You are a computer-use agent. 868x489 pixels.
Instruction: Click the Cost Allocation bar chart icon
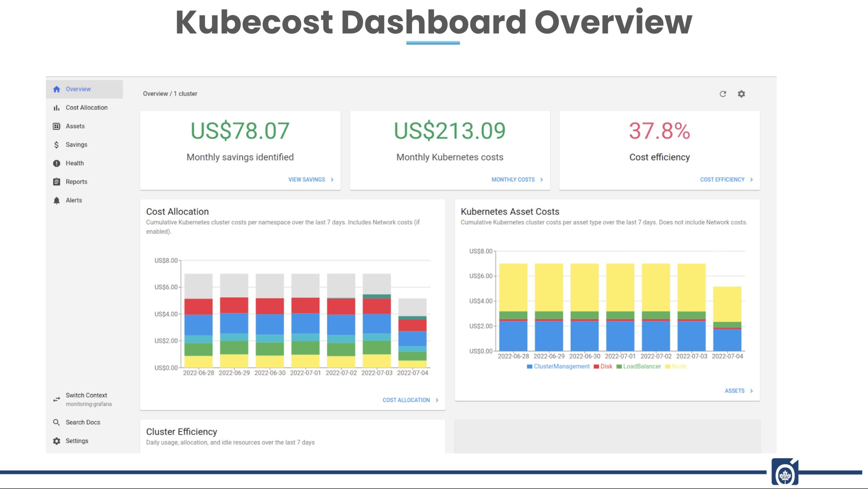tap(57, 108)
